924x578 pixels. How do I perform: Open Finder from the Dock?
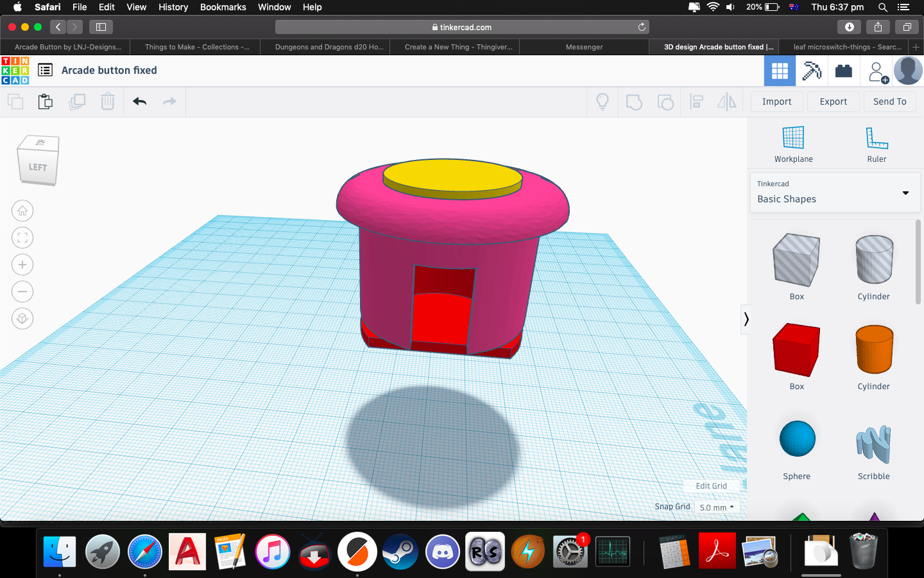[60, 551]
